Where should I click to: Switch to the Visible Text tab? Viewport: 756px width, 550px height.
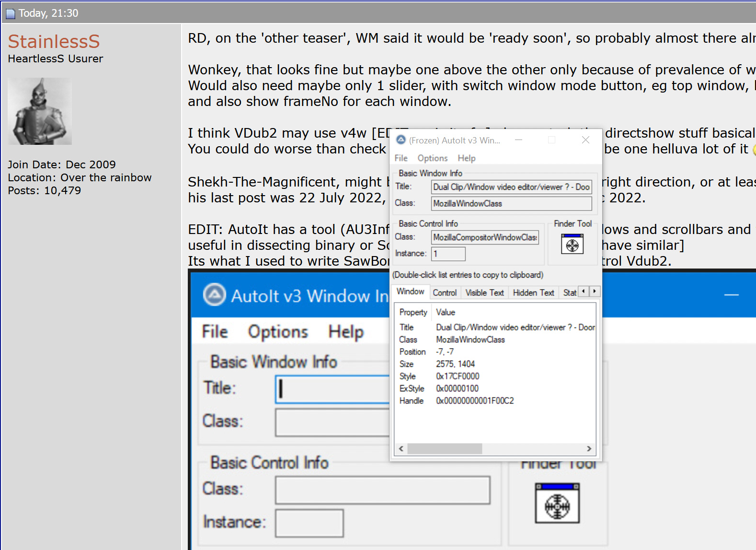484,293
